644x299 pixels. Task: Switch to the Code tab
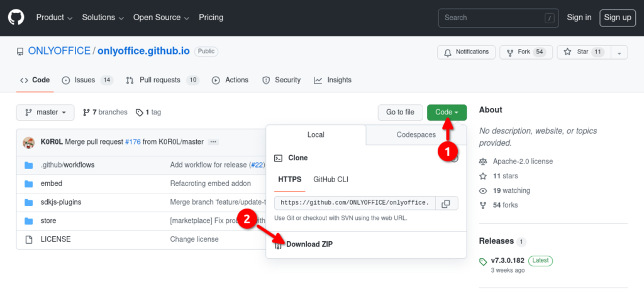pos(35,80)
